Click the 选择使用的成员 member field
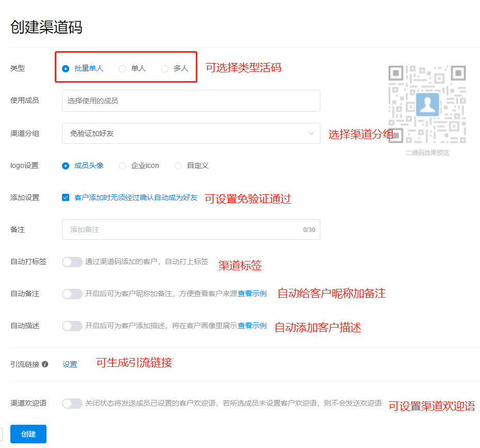The image size is (480, 448). 191,101
